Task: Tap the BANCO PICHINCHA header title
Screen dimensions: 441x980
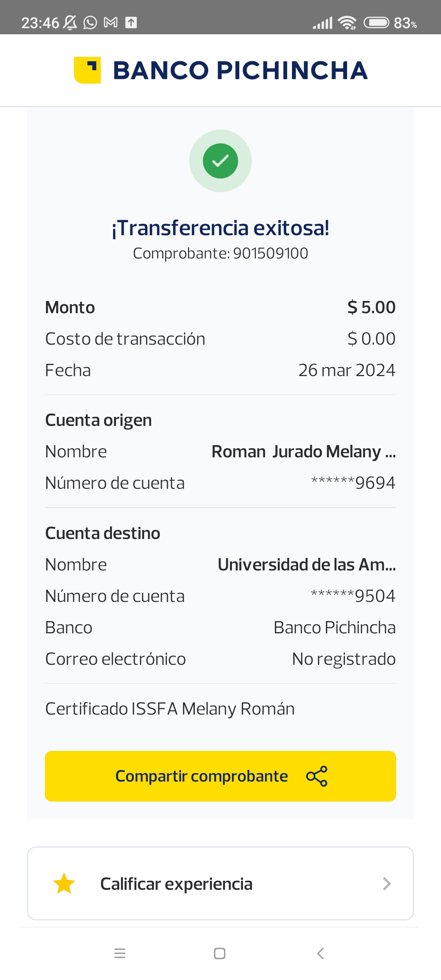Action: coord(240,70)
